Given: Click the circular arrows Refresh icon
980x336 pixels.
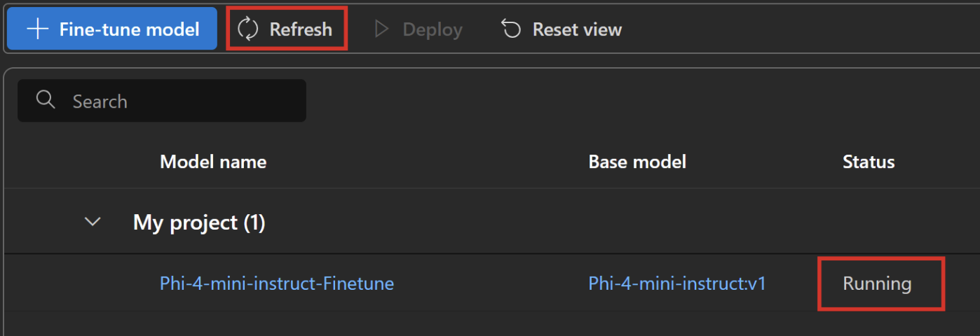Looking at the screenshot, I should point(248,29).
